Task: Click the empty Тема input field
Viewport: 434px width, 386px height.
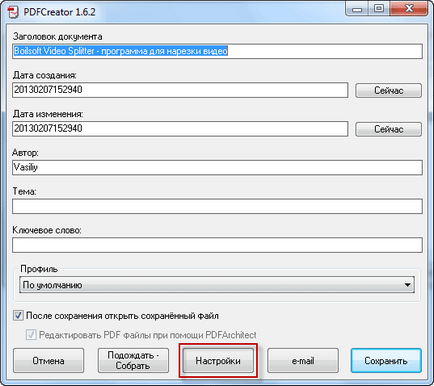Action: click(217, 206)
